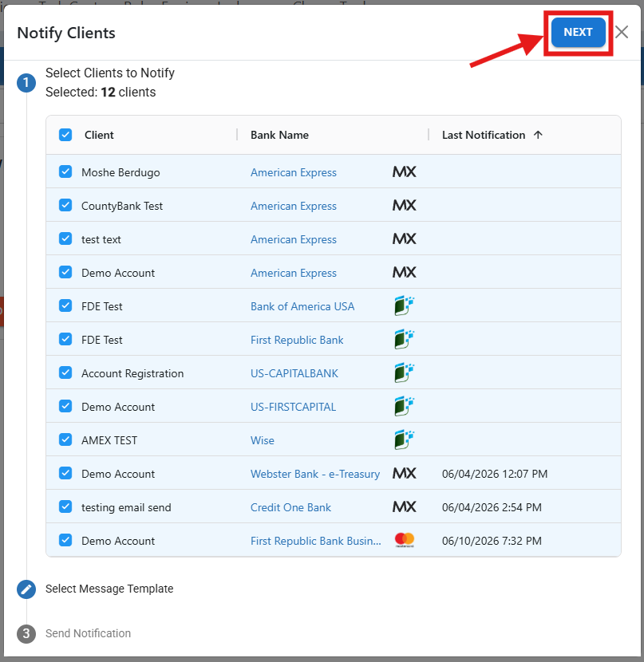Uncheck Demo Account US-FIRSTCAPITAL checkbox
The image size is (644, 662).
[x=65, y=406]
